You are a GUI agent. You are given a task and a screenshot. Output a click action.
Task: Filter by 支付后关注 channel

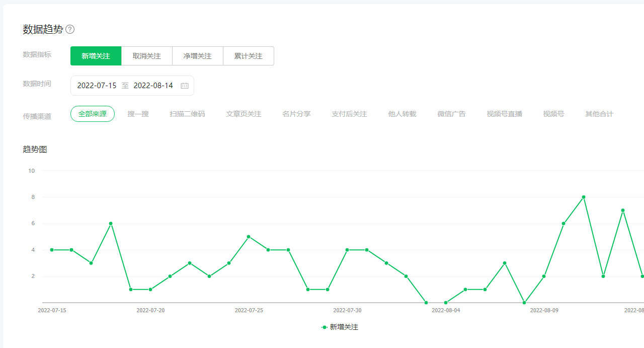(x=349, y=114)
